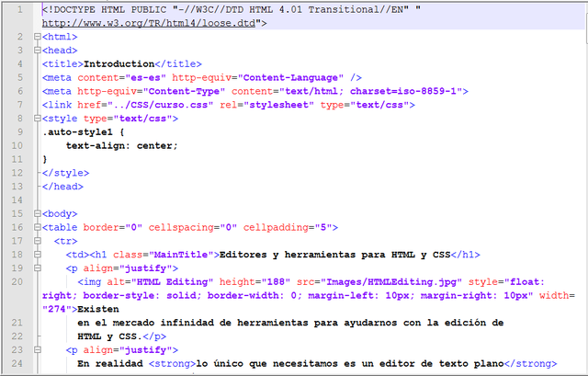Click the closing brace on line 11

coord(45,159)
